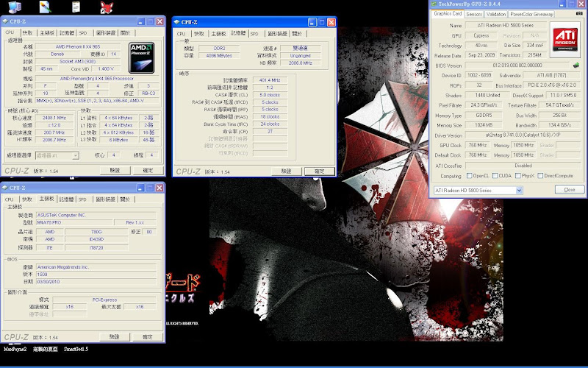Viewport: 588px width, 368px height.
Task: Click the '134.4 GB/s' bandwidth value
Action: [560, 125]
